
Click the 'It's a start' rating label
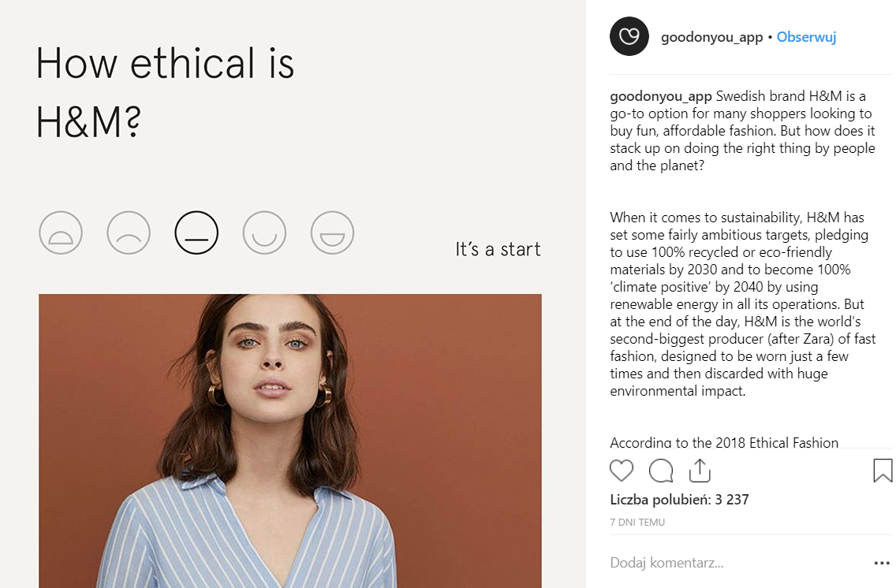(498, 250)
